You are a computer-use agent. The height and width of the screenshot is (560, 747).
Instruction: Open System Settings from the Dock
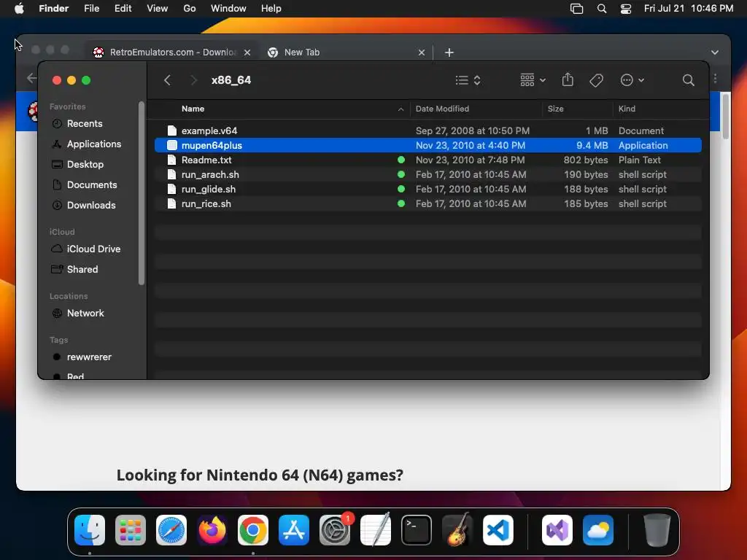click(335, 530)
